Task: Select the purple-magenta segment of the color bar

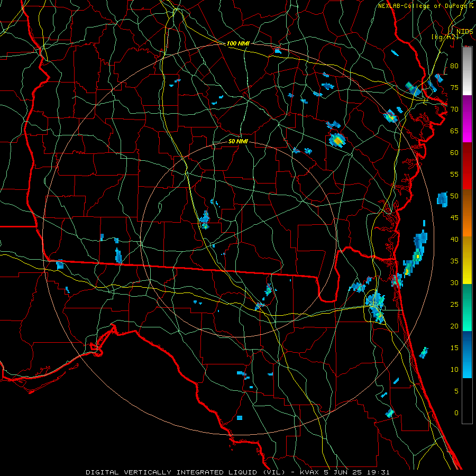Action: coord(467,119)
